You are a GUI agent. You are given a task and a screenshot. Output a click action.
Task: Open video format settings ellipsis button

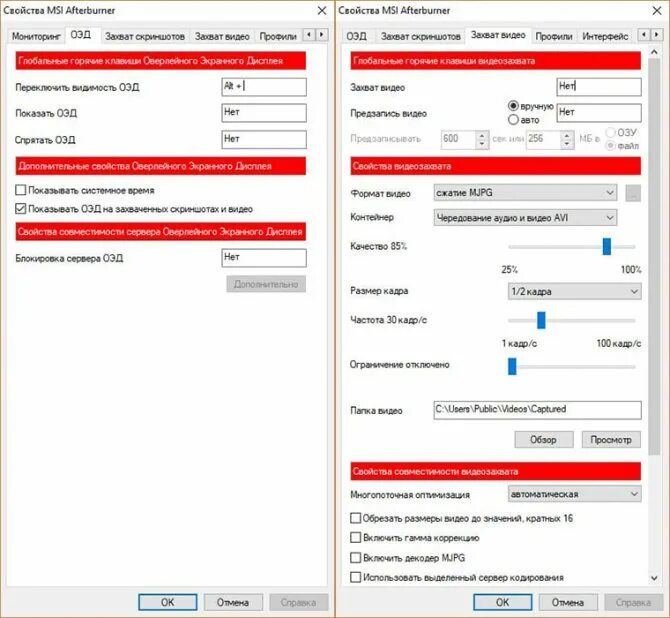pyautogui.click(x=633, y=193)
